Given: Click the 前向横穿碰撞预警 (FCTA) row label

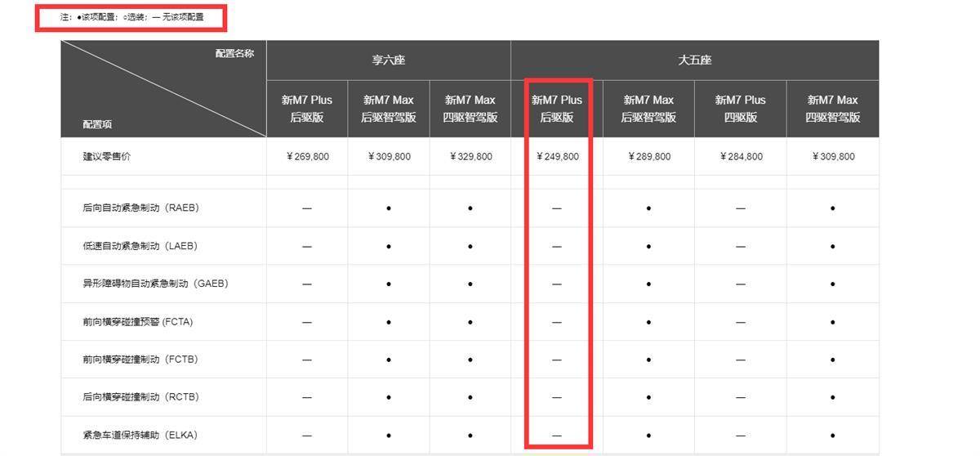Looking at the screenshot, I should (x=137, y=322).
